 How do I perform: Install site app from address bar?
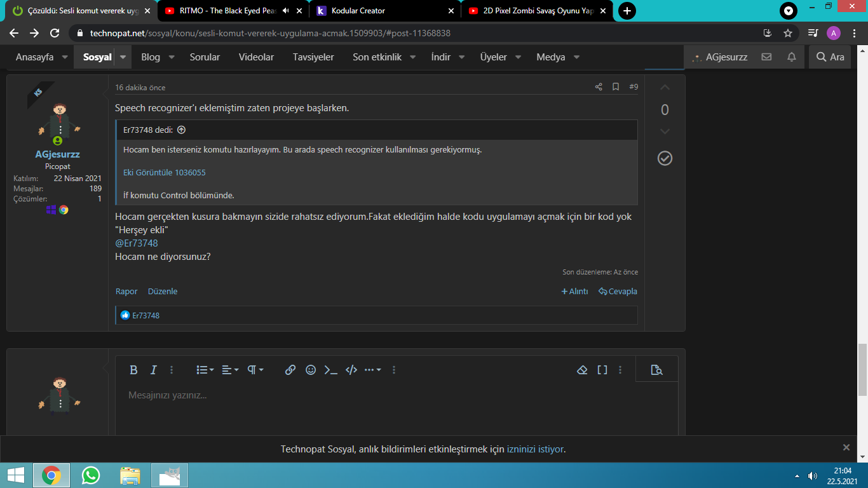[x=768, y=33]
